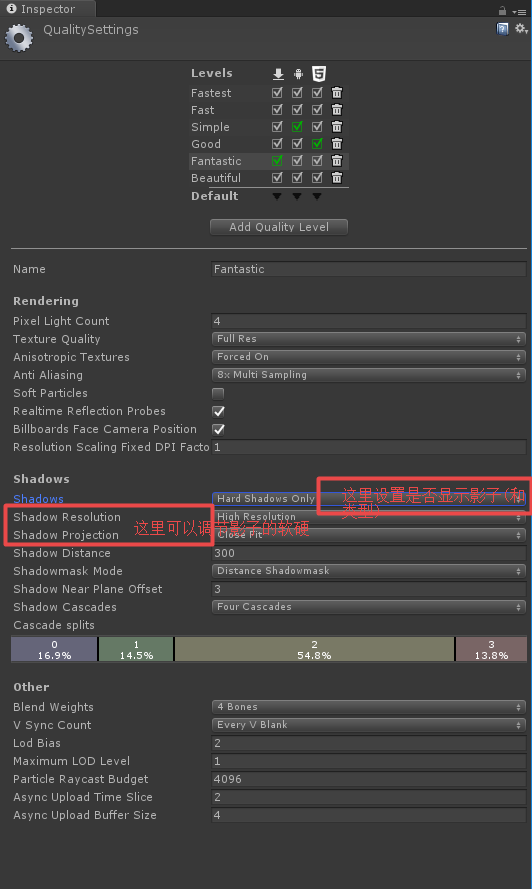Select the Inspector tab
532x889 pixels.
48,9
